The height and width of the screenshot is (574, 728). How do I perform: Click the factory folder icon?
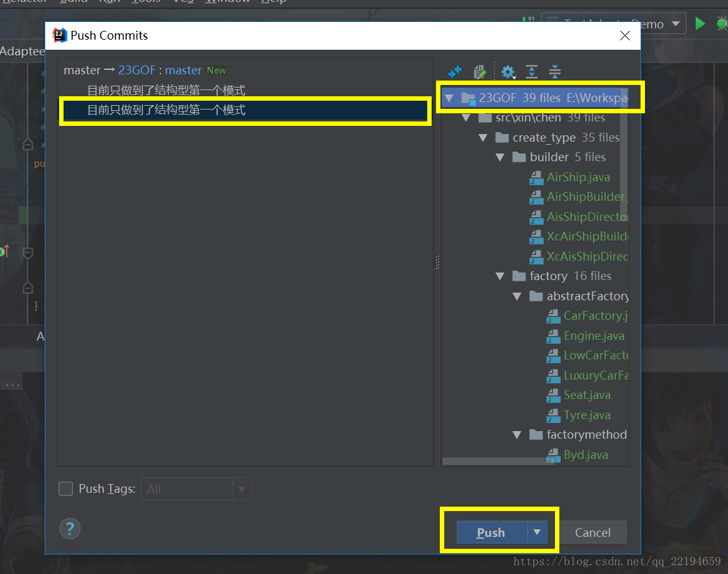tap(518, 276)
